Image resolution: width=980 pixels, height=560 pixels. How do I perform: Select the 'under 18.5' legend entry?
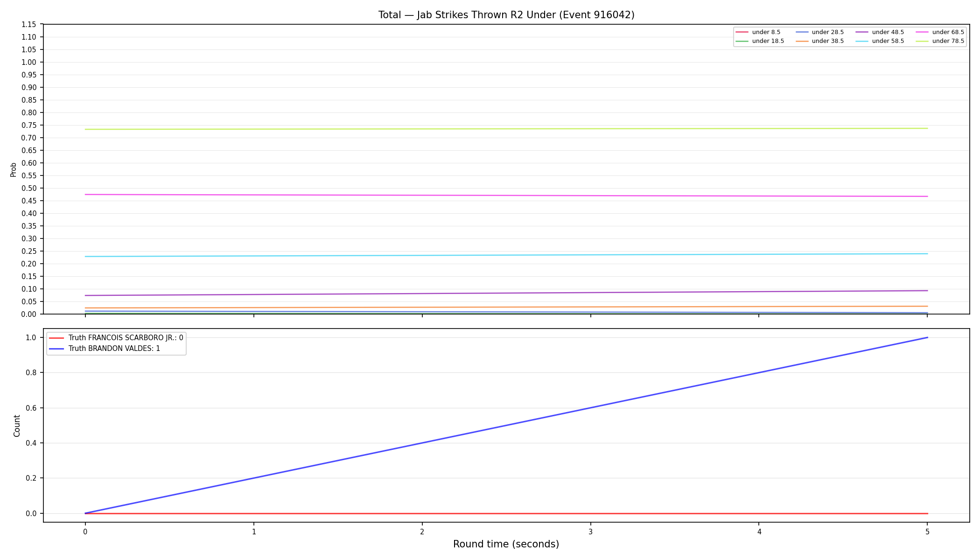point(760,41)
